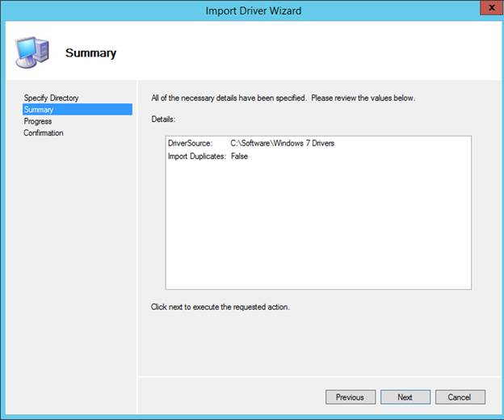
Task: Click the DriverSource label
Action: coord(190,143)
